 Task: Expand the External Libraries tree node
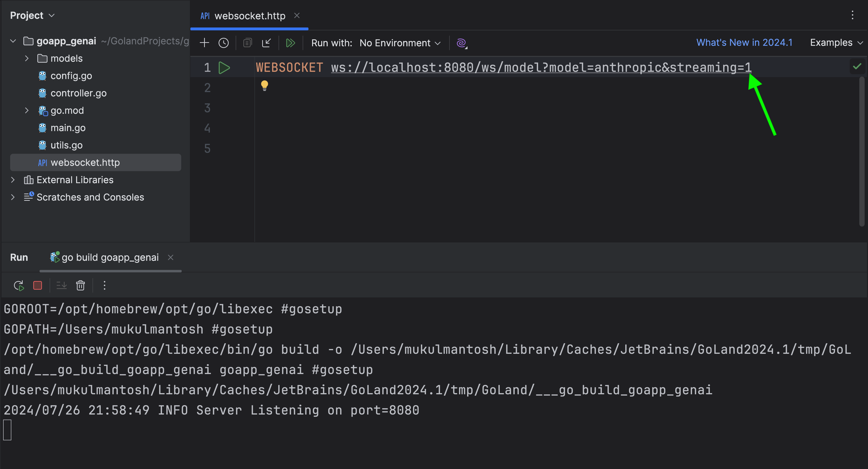(x=13, y=180)
